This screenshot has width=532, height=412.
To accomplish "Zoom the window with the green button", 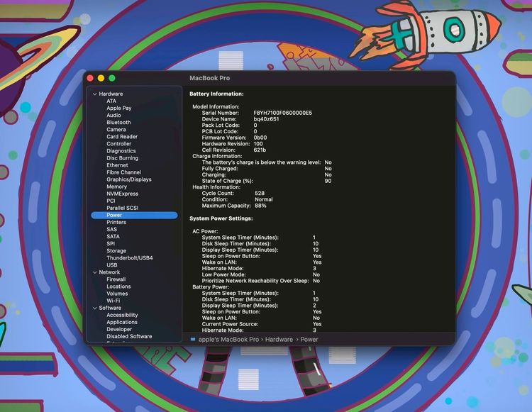I will tap(111, 78).
